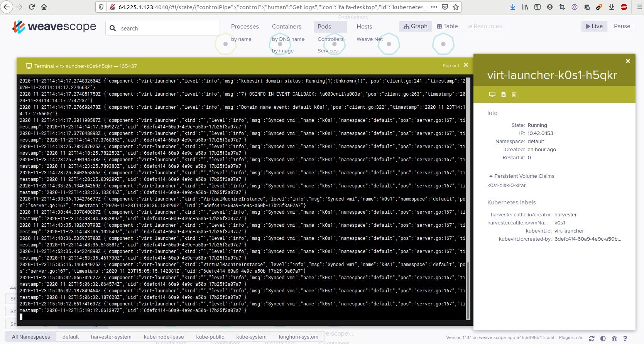Screen dimensions: 644x344
Task: Click the terminal scrollbar thumb
Action: tap(468, 290)
